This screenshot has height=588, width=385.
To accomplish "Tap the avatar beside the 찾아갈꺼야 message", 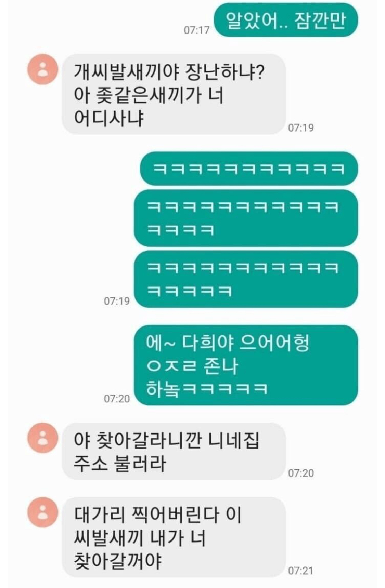I will coord(42,512).
